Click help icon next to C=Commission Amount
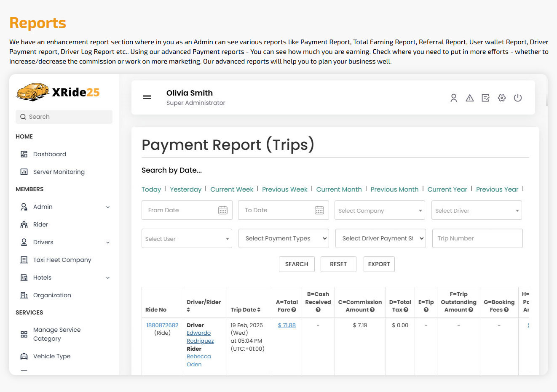The image size is (557, 392). [x=372, y=309]
